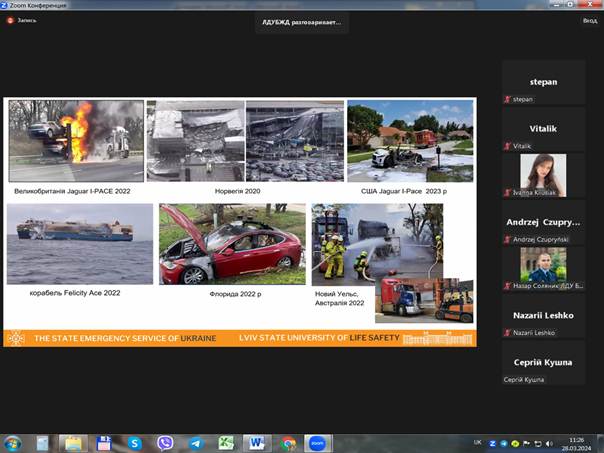Click Ivanna Kliusiak's video thumbnail
Screen dimensions: 604x453
coord(544,175)
